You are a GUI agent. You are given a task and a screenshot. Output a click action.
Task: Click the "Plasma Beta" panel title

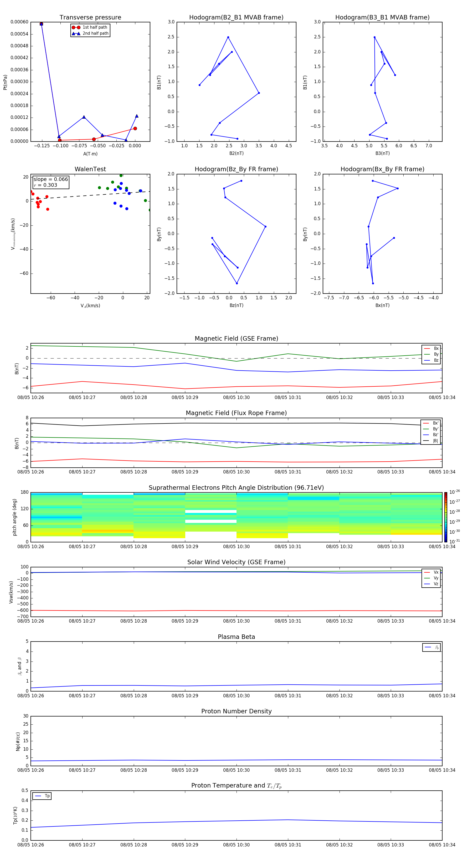[x=236, y=637]
